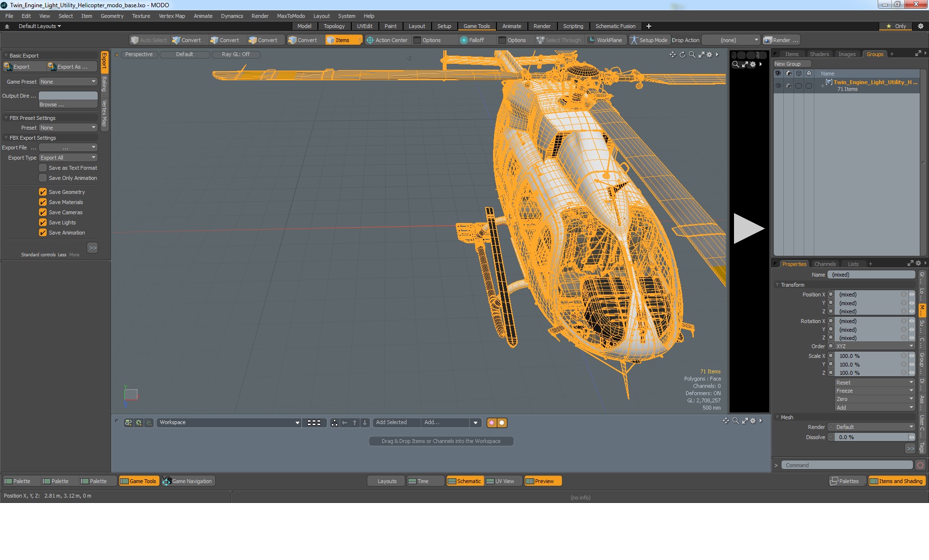This screenshot has height=560, width=929.
Task: Open the Geometry menu
Action: pos(112,16)
